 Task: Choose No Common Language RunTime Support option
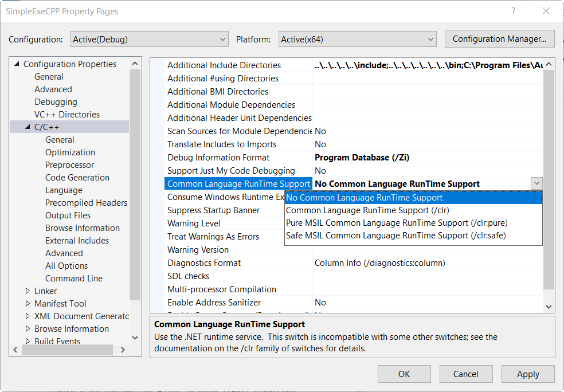pyautogui.click(x=413, y=198)
